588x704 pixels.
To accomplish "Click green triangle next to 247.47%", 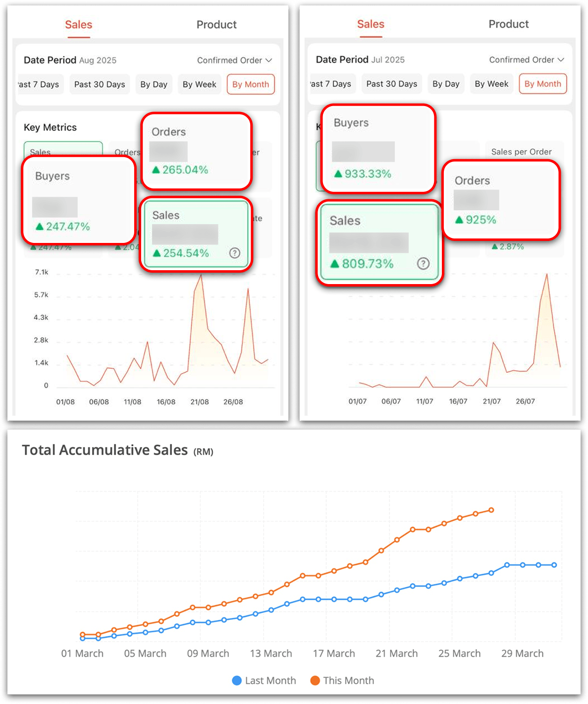I will click(x=40, y=227).
